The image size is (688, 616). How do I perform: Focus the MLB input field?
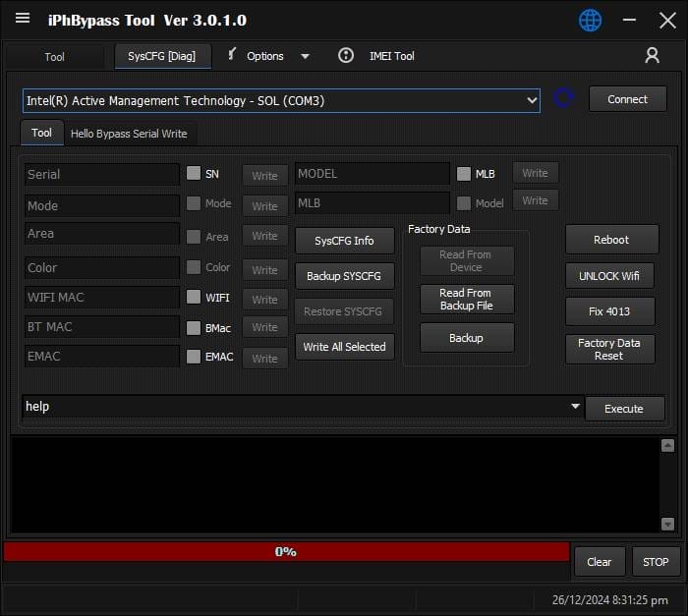(373, 203)
